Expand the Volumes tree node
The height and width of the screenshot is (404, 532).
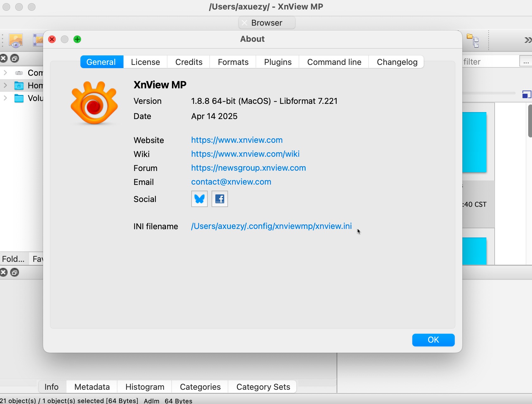click(x=5, y=98)
